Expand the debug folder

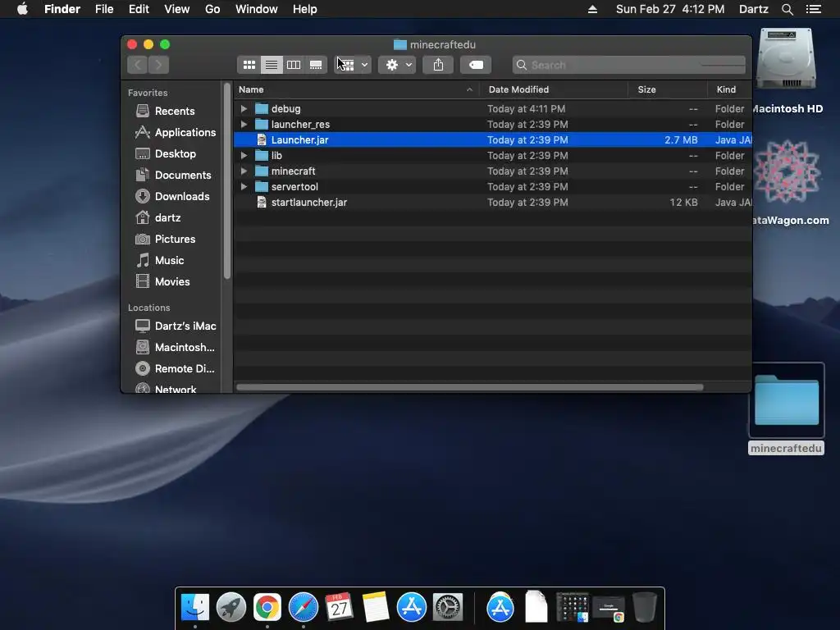click(x=244, y=109)
